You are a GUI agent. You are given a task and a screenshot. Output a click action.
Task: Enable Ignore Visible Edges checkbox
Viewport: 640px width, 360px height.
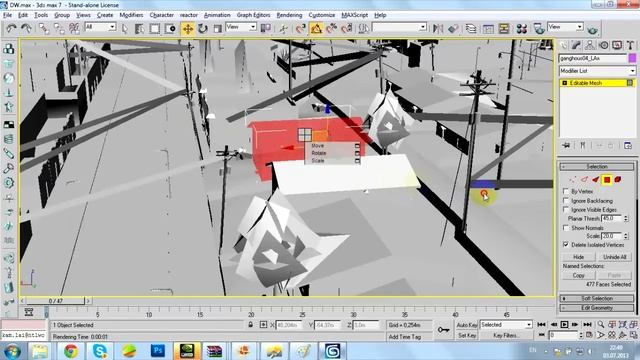pos(566,209)
